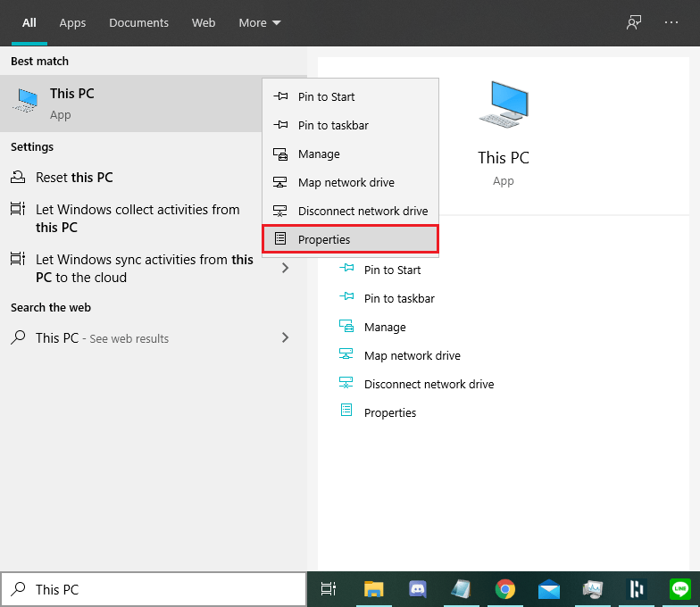Click the teal Properties icon in the right pane
Screen dimensions: 700x607
click(346, 410)
